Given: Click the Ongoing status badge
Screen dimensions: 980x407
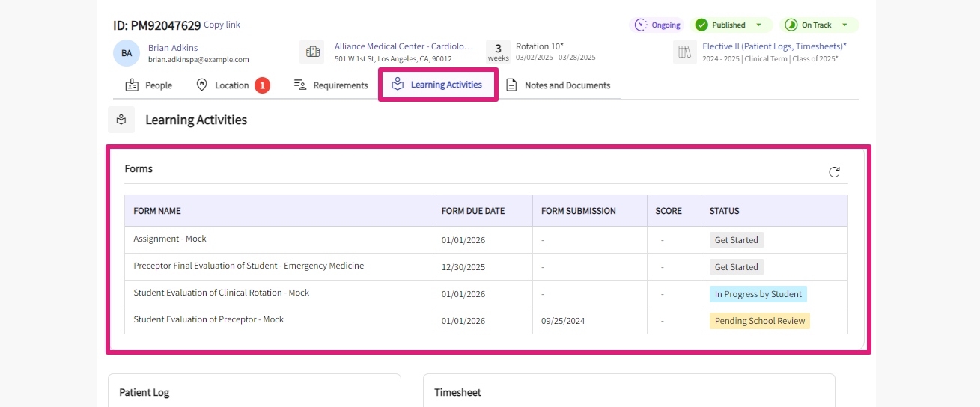Looking at the screenshot, I should click(x=657, y=25).
